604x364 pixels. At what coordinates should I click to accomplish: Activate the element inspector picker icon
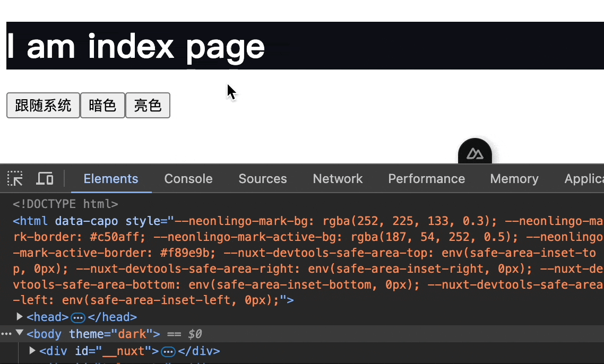tap(15, 179)
